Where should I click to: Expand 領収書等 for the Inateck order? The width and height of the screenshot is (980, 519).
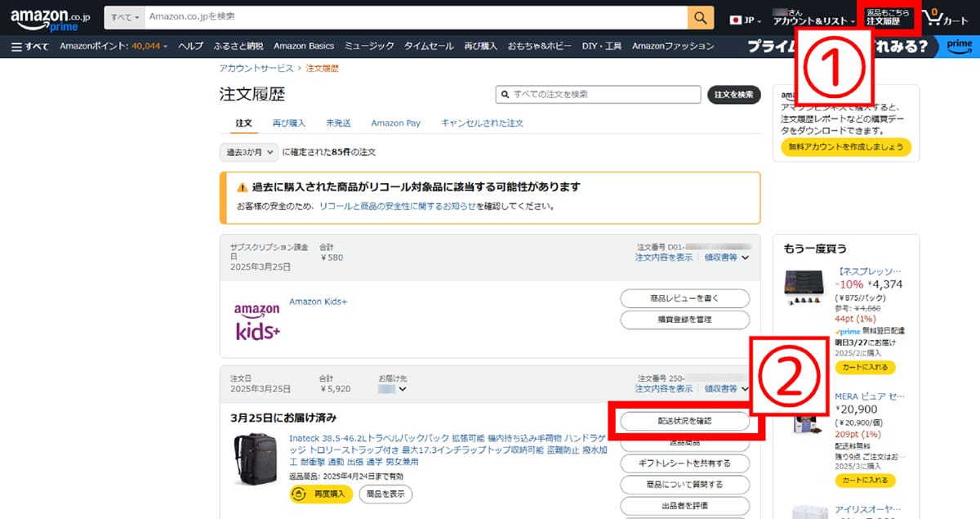click(727, 389)
